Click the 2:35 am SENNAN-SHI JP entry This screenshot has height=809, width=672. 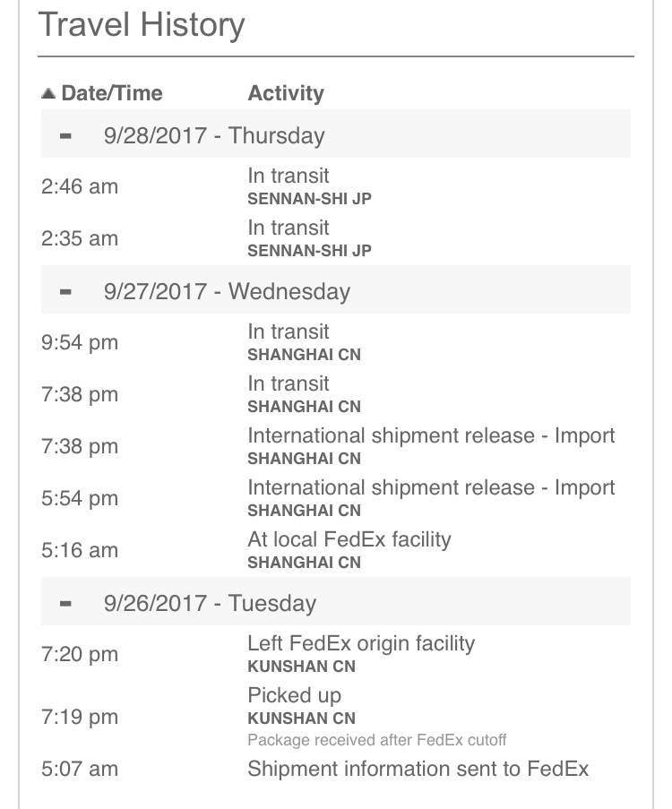pyautogui.click(x=336, y=238)
